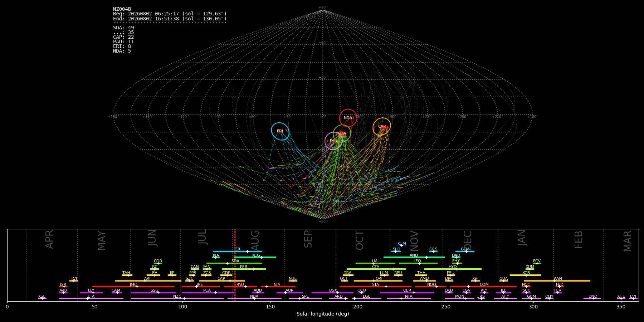
Task: Click the LYR shower marker in April
Action: [x=64, y=287]
